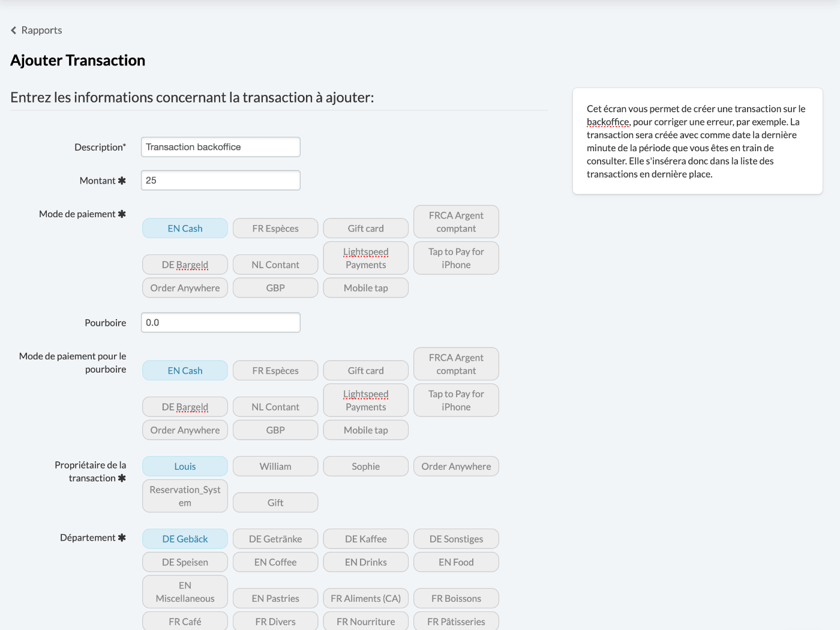Select the DE Gebäck department
This screenshot has height=630, width=840.
[185, 539]
